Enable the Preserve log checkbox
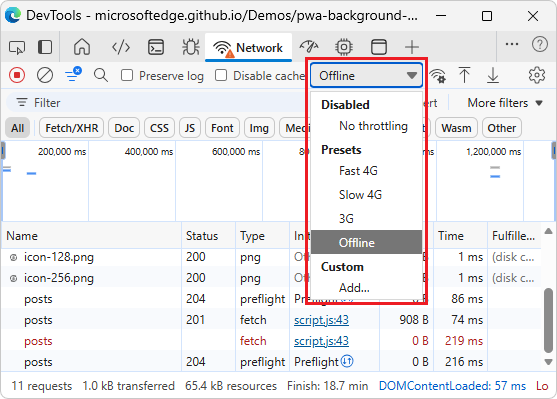Viewport: 557px width, 399px height. 127,75
